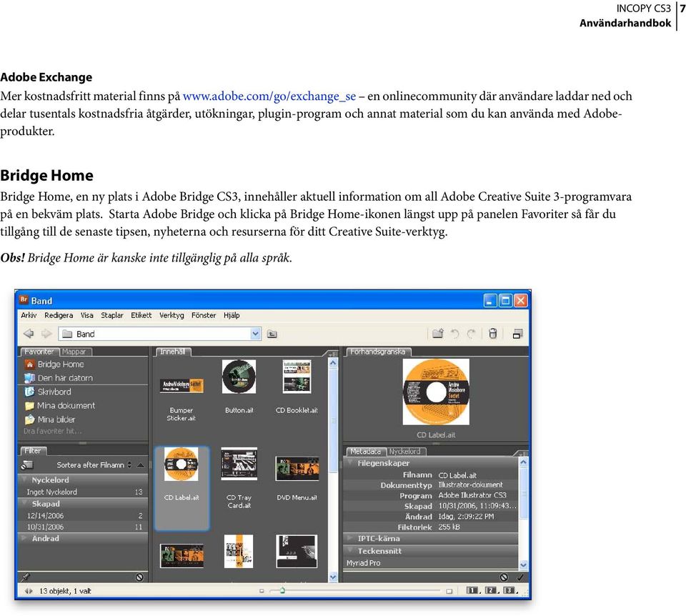Toggle the filter pin icon

[25, 577]
